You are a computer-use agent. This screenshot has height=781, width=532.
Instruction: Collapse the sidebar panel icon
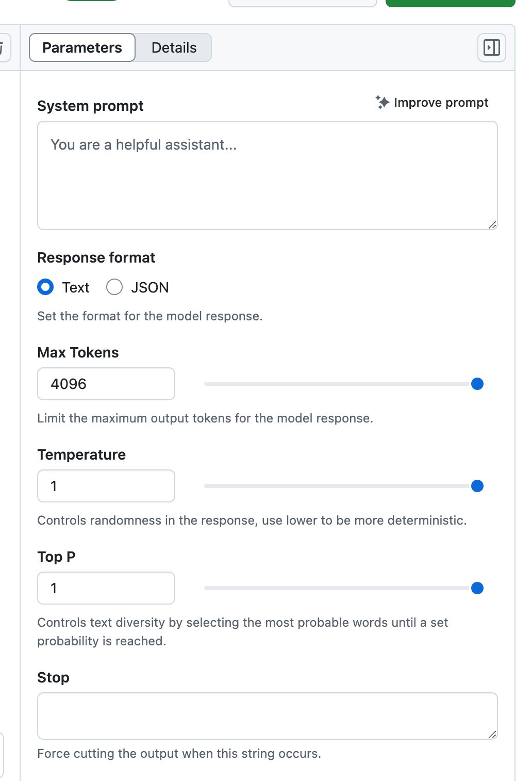pyautogui.click(x=491, y=47)
